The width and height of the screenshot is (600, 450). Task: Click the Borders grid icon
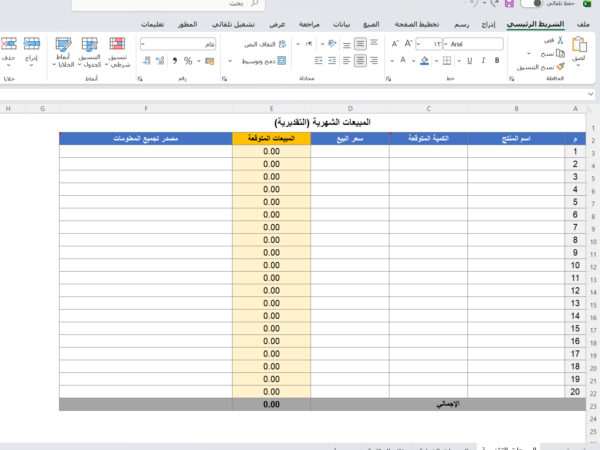click(447, 60)
